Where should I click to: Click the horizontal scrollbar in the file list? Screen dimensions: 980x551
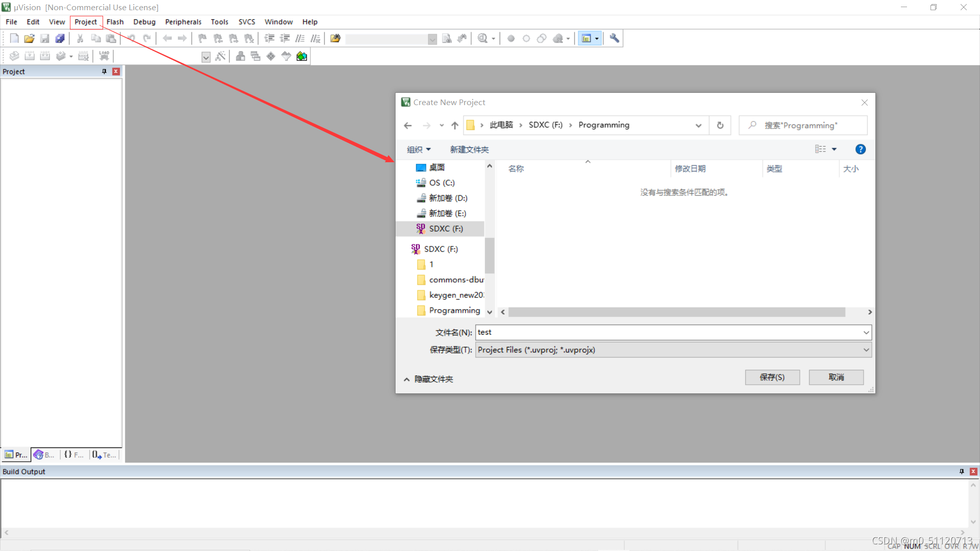coord(676,312)
